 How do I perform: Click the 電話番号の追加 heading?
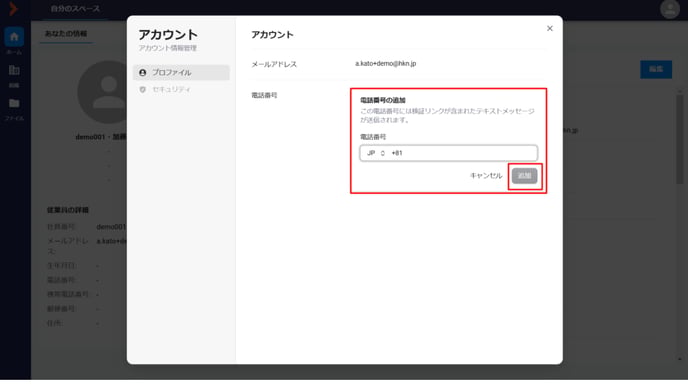pyautogui.click(x=383, y=100)
